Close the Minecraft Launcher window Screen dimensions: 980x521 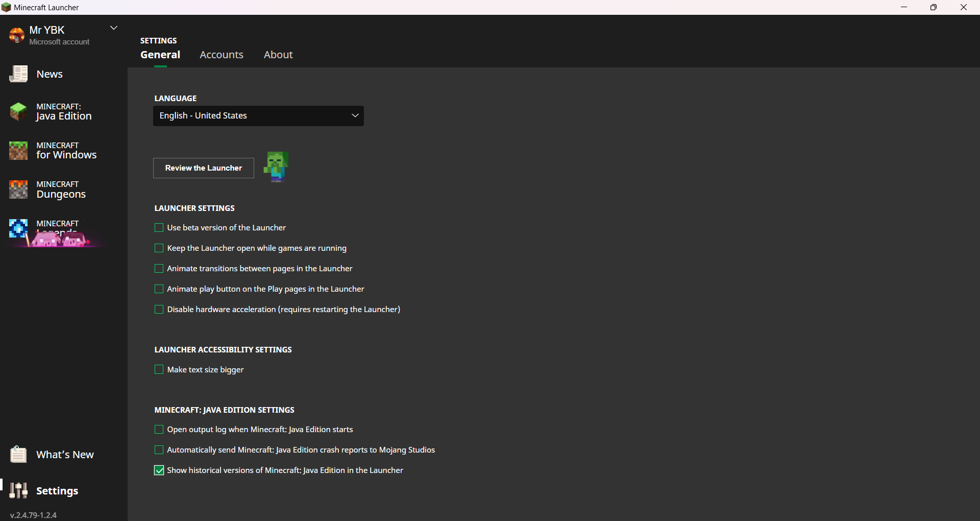(964, 7)
